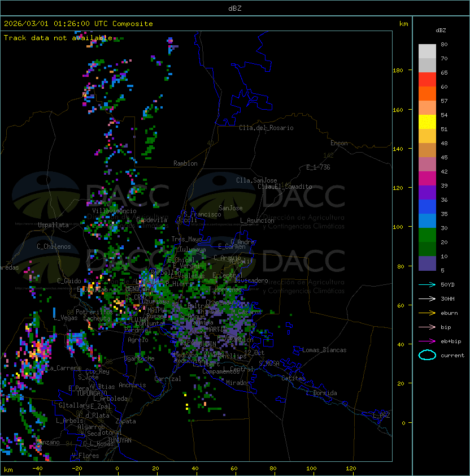
Task: Click the Anchoris map label
Action: tap(132, 385)
